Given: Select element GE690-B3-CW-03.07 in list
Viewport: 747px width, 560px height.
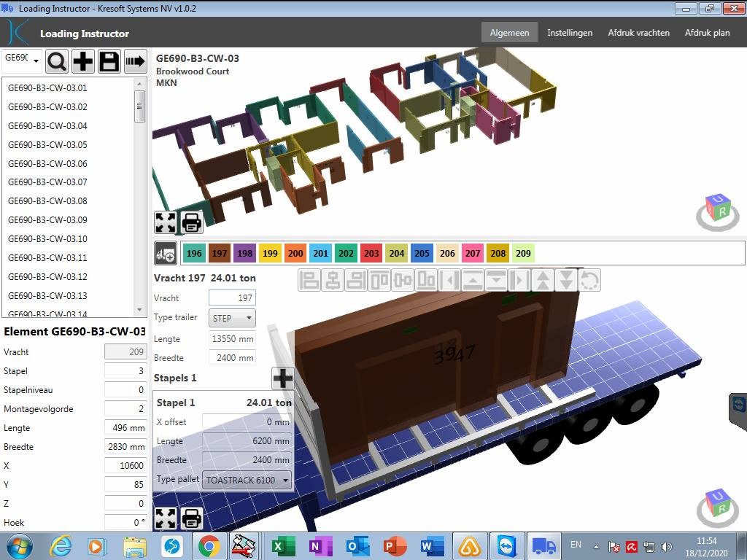Looking at the screenshot, I should click(x=47, y=182).
